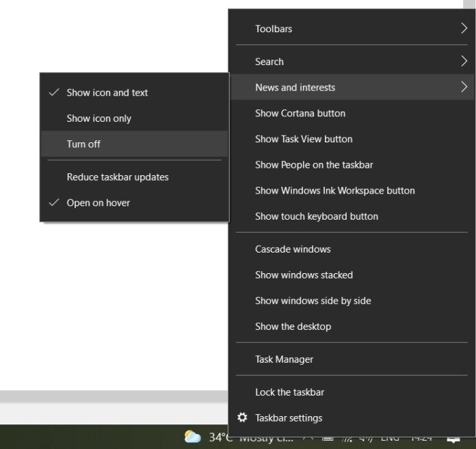Choose the 'Show icon only' option
The image size is (476, 449).
click(x=98, y=118)
